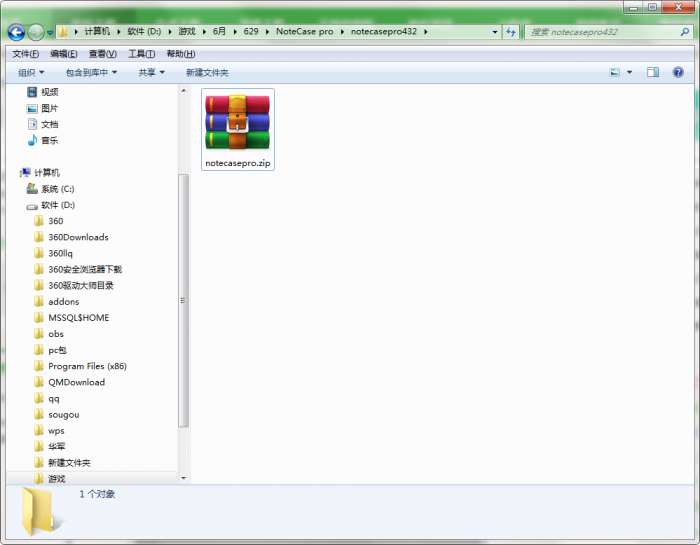The width and height of the screenshot is (700, 545).
Task: Open the 文件(F) menu
Action: (25, 54)
